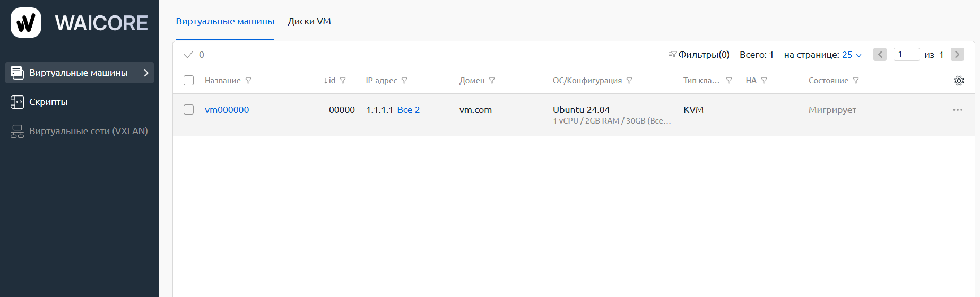Screen dimensions: 980x297
Task: Switch to the Диски VM tab
Action: [x=309, y=22]
